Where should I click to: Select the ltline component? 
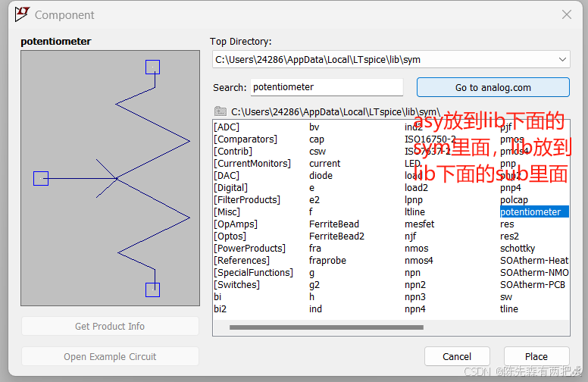coord(414,212)
